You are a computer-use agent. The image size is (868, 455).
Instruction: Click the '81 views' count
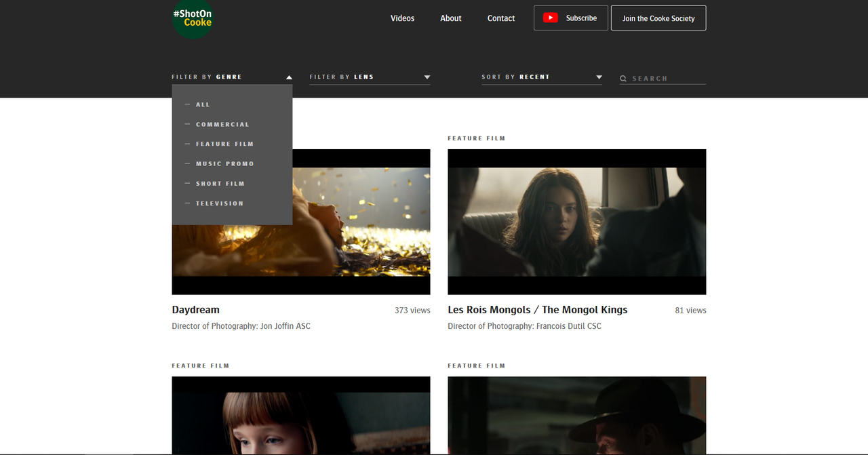click(x=690, y=311)
